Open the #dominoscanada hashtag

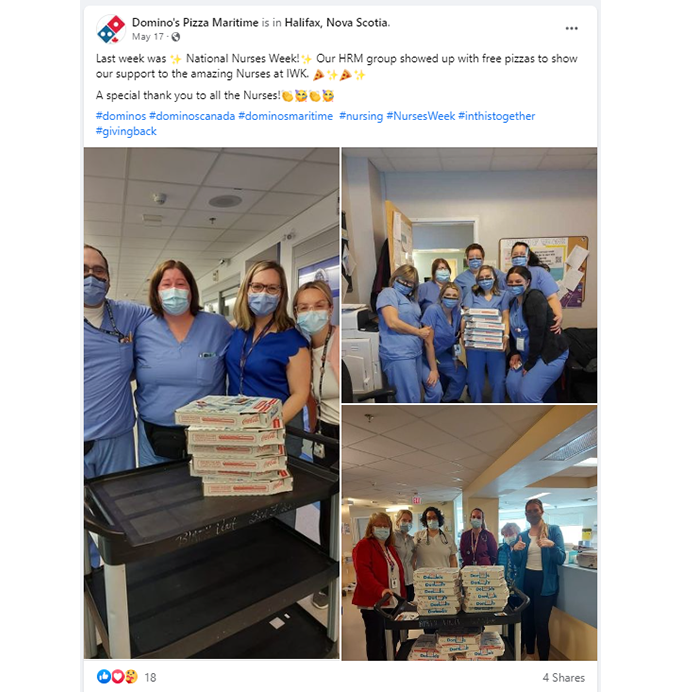tap(192, 116)
